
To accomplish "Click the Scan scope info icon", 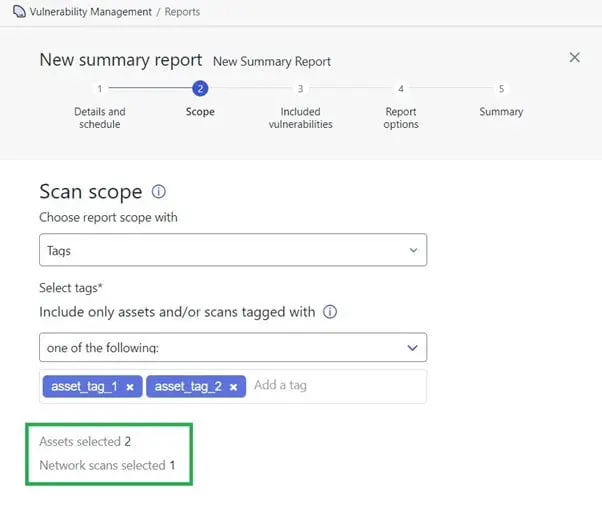I will tap(159, 192).
